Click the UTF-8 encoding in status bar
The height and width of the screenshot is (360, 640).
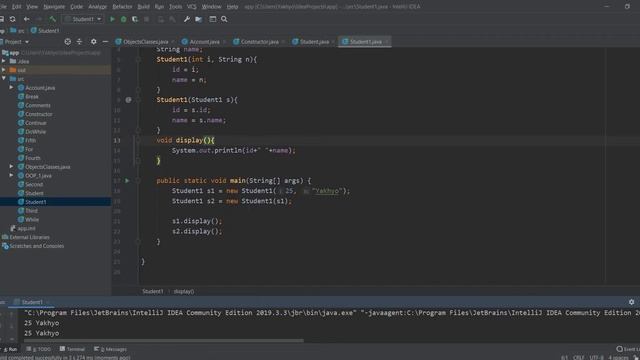596,357
